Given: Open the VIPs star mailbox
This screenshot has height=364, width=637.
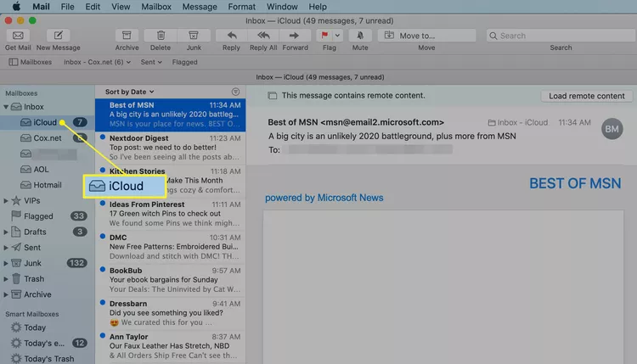Looking at the screenshot, I should [x=26, y=200].
